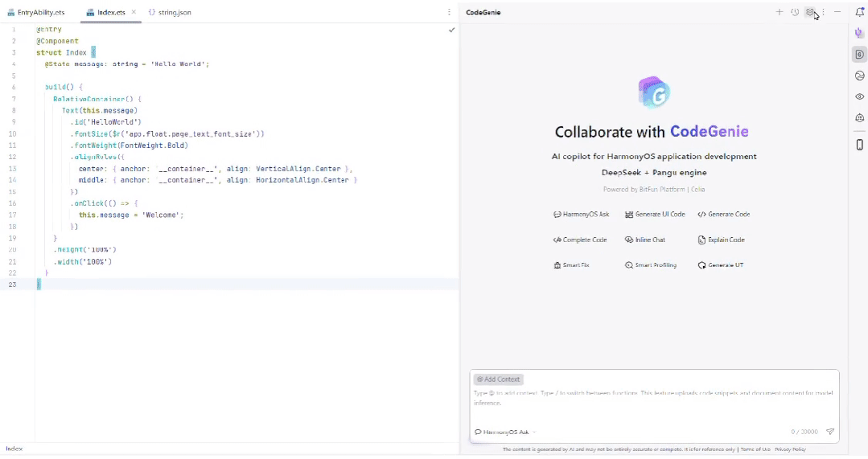This screenshot has width=868, height=459.
Task: Choose the Smart Fix shortcut
Action: 571,265
